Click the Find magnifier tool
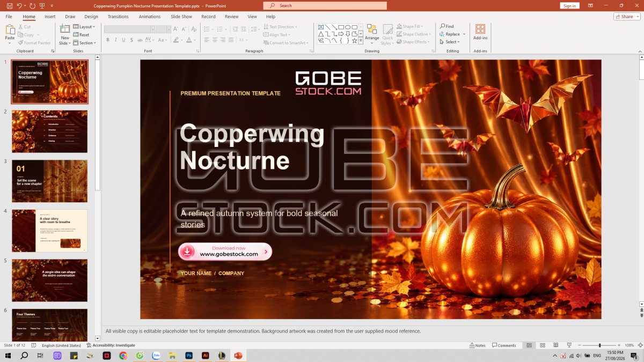This screenshot has height=362, width=644. point(447,26)
